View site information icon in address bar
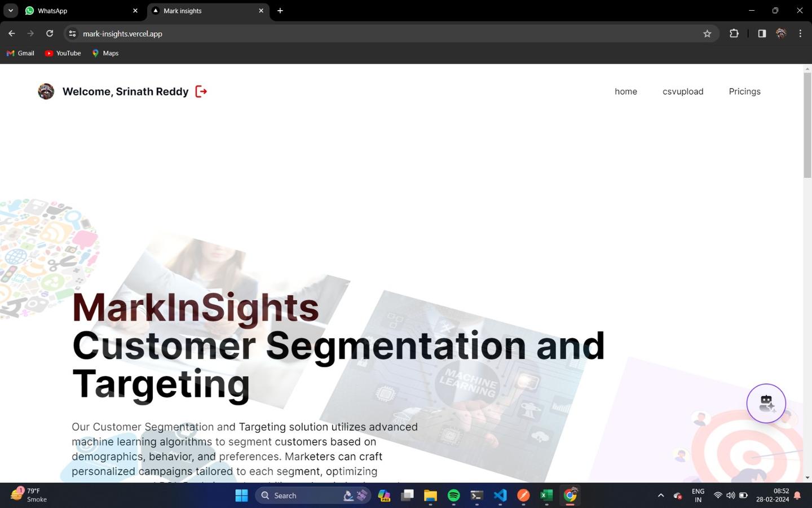This screenshot has height=508, width=812. [72, 34]
